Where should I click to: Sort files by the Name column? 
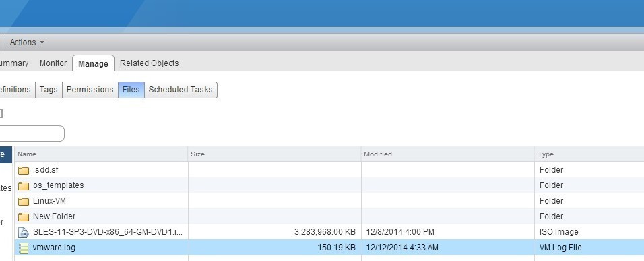[x=101, y=154]
